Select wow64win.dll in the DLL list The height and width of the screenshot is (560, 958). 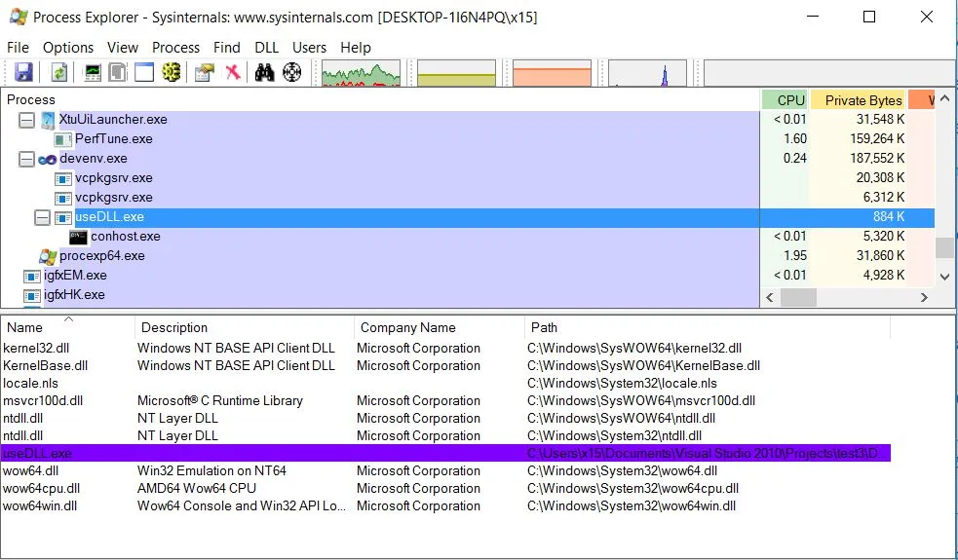[x=445, y=506]
